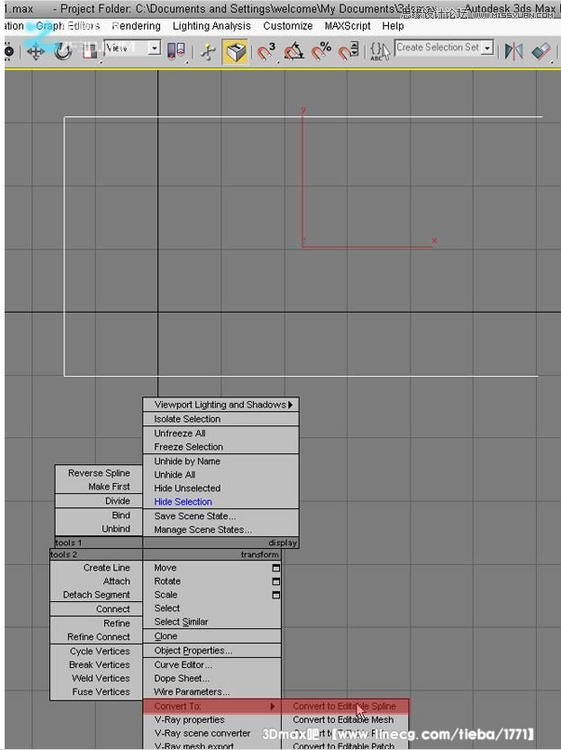Viewport: 561px width, 750px height.
Task: Choose Wire Parameters...
Action: (x=212, y=692)
